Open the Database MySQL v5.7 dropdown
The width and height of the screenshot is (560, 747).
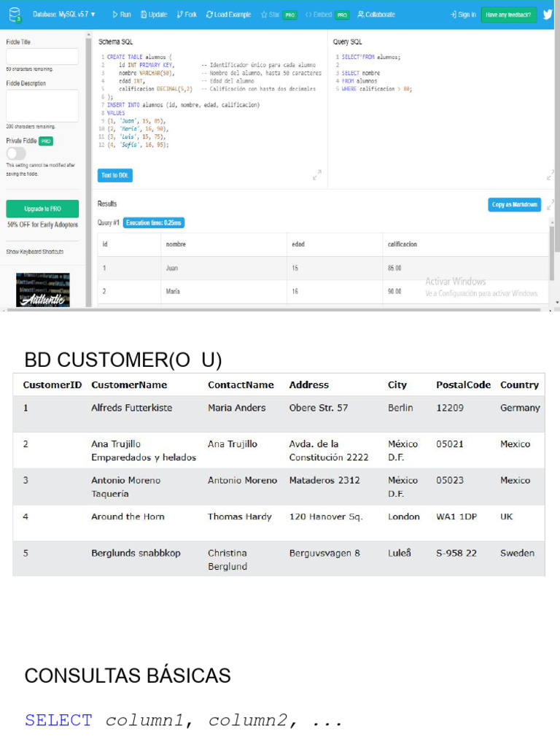pos(64,15)
